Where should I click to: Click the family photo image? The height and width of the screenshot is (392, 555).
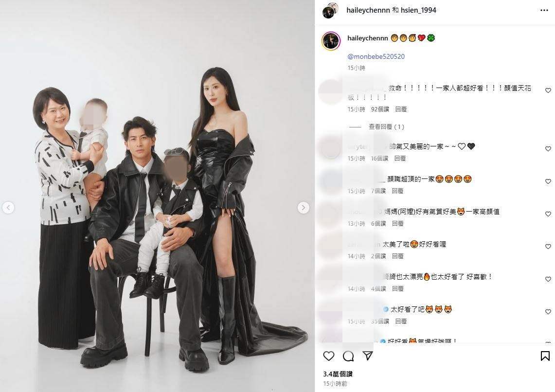tap(157, 196)
